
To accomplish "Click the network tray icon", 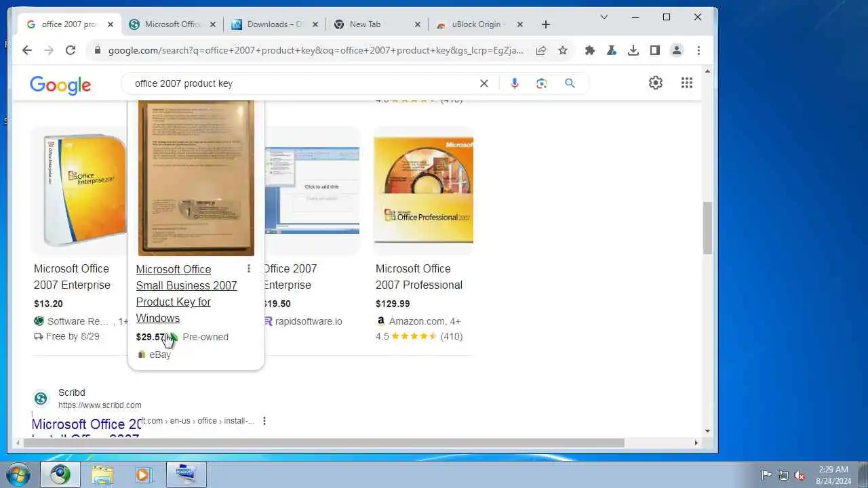I will pyautogui.click(x=783, y=475).
